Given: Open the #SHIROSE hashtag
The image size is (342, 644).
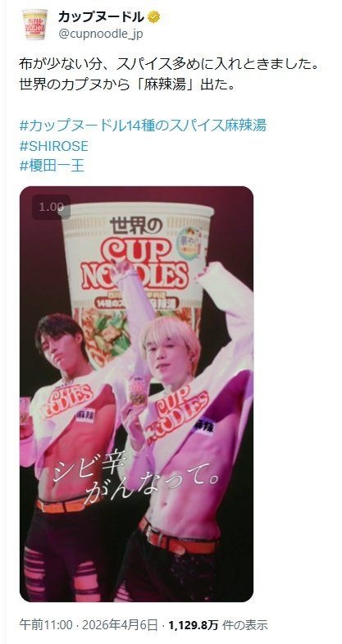Looking at the screenshot, I should [x=54, y=146].
